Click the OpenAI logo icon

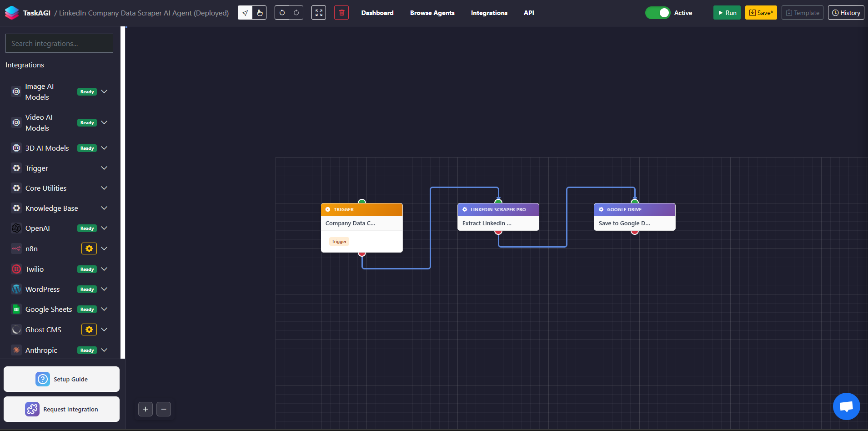click(x=16, y=228)
